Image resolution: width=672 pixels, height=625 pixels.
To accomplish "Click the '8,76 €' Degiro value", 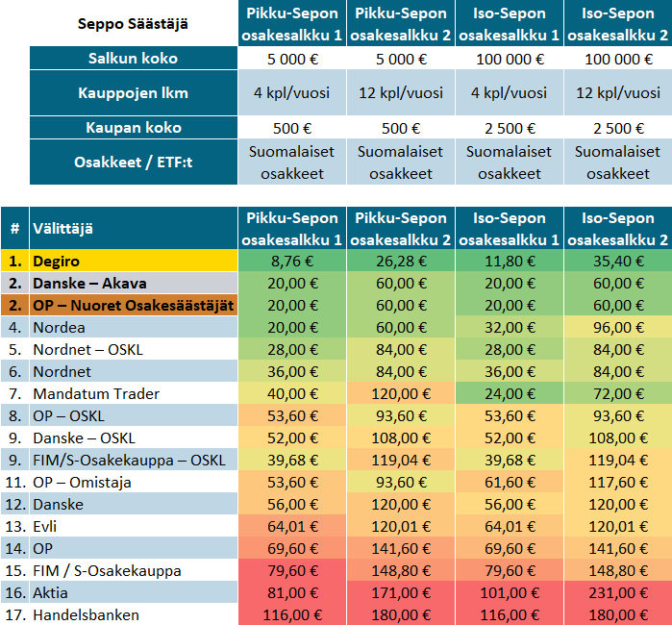I will pos(292,261).
